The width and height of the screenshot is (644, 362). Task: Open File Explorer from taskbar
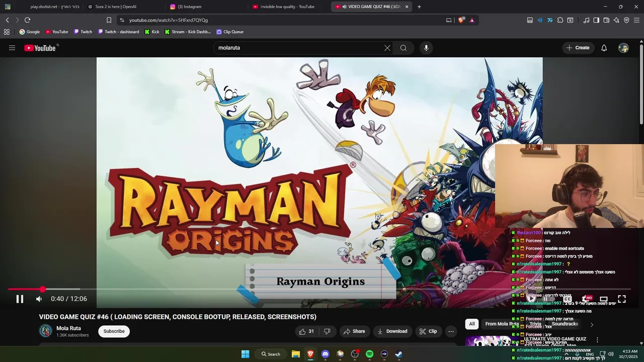(296, 354)
